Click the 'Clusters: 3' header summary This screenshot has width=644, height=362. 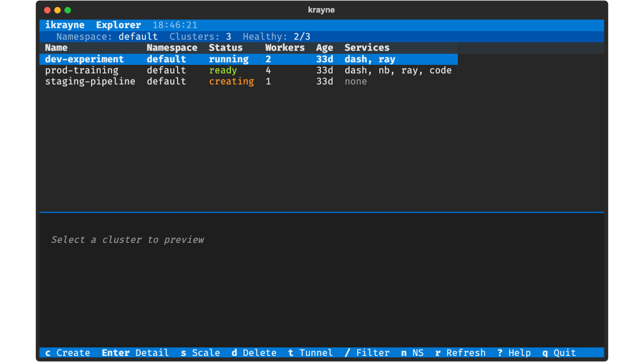[200, 37]
